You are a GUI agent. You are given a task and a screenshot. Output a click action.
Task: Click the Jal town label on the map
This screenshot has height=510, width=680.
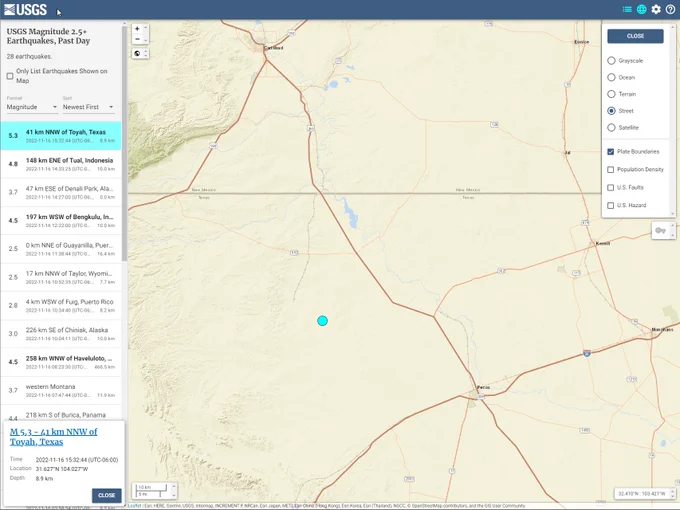tap(567, 153)
